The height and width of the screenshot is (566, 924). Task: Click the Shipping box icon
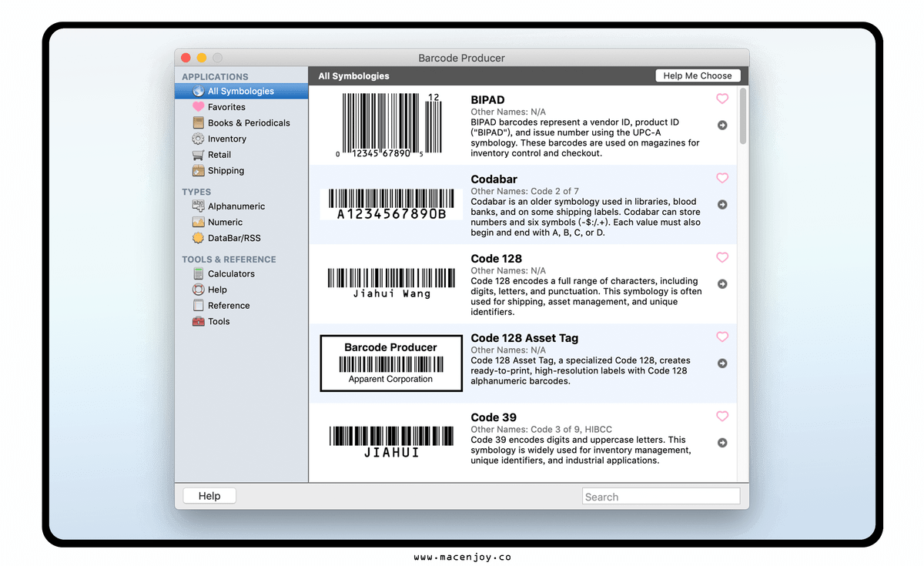click(198, 170)
